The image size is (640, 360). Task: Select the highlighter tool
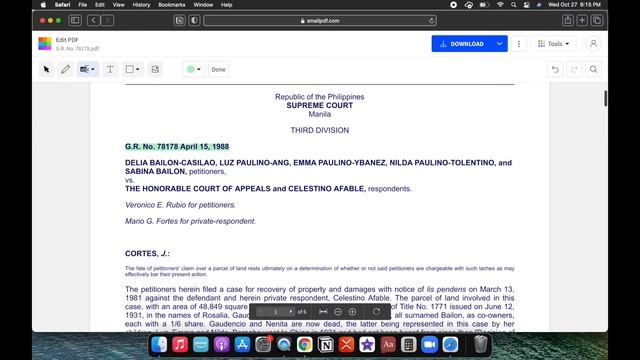84,69
